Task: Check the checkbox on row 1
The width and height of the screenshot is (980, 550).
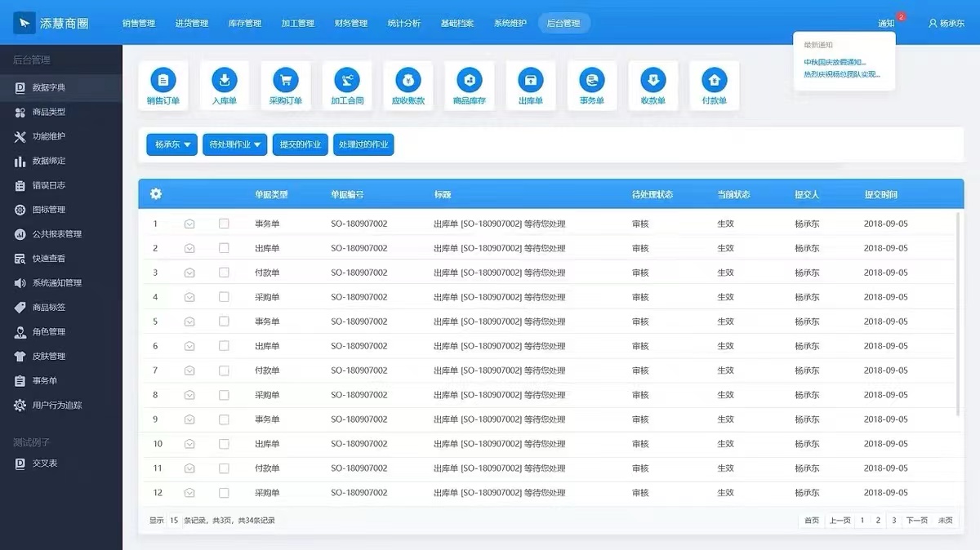Action: [x=224, y=223]
